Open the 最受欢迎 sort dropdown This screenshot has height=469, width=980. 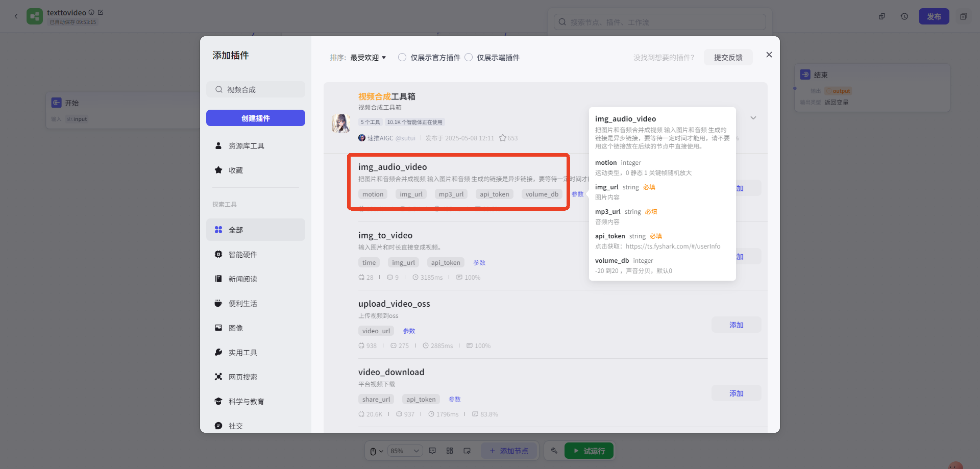coord(368,58)
